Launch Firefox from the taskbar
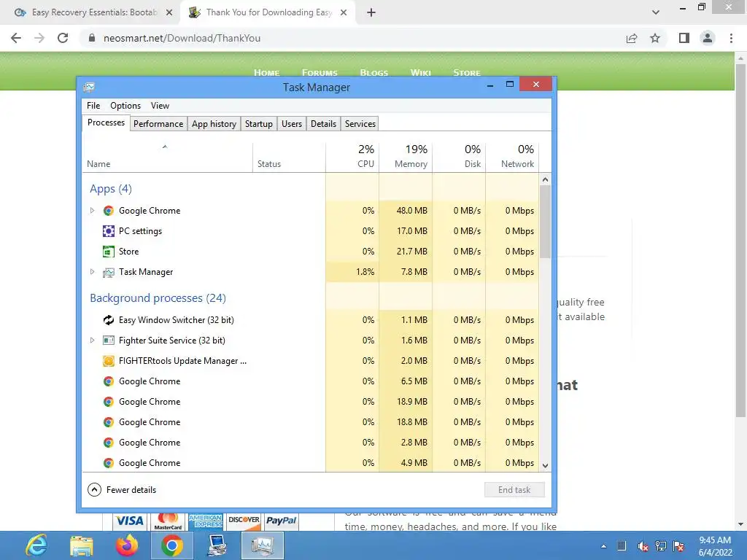The image size is (747, 560). [127, 545]
